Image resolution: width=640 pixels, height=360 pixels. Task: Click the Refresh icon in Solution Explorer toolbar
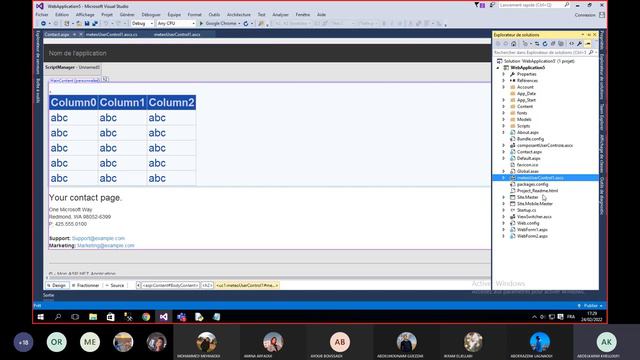pyautogui.click(x=544, y=44)
